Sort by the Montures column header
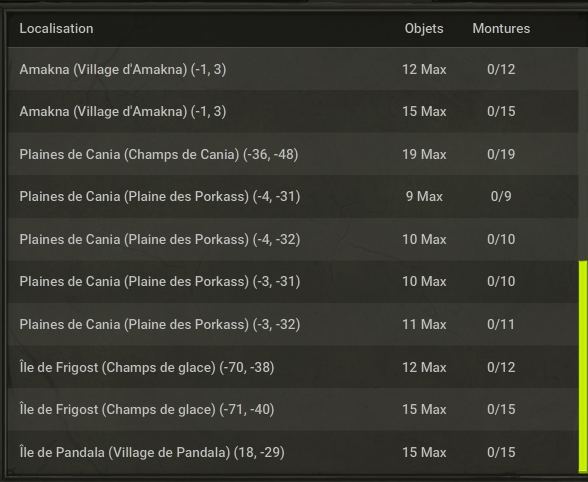This screenshot has height=482, width=588. pyautogui.click(x=501, y=29)
